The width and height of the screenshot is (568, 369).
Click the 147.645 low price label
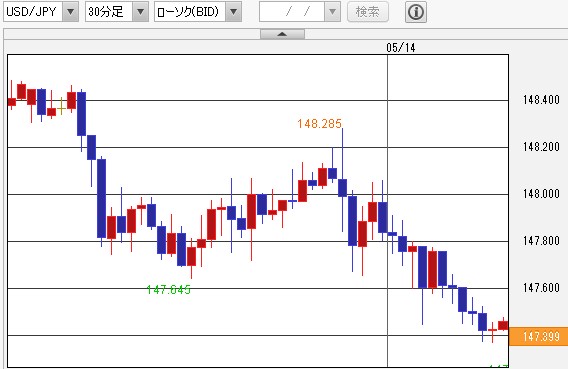click(168, 290)
